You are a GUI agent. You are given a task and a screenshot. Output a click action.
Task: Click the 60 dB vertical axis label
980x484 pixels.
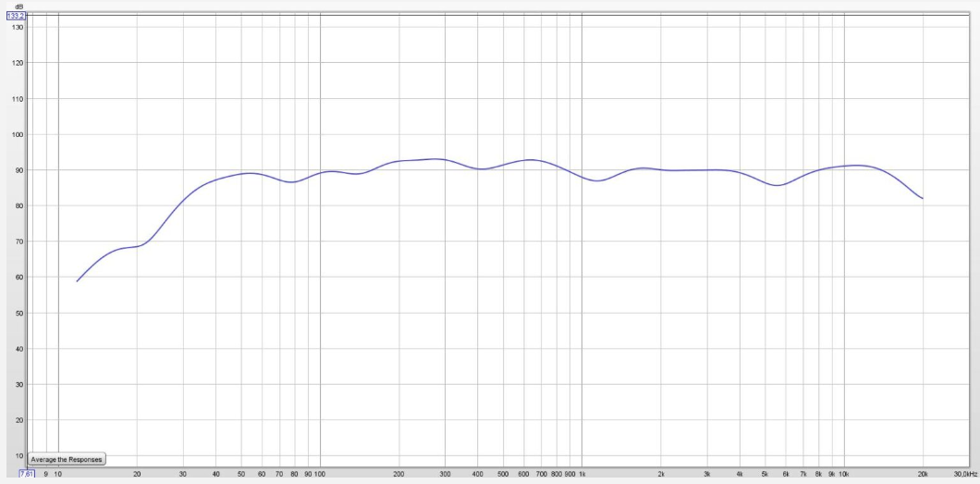pyautogui.click(x=18, y=277)
